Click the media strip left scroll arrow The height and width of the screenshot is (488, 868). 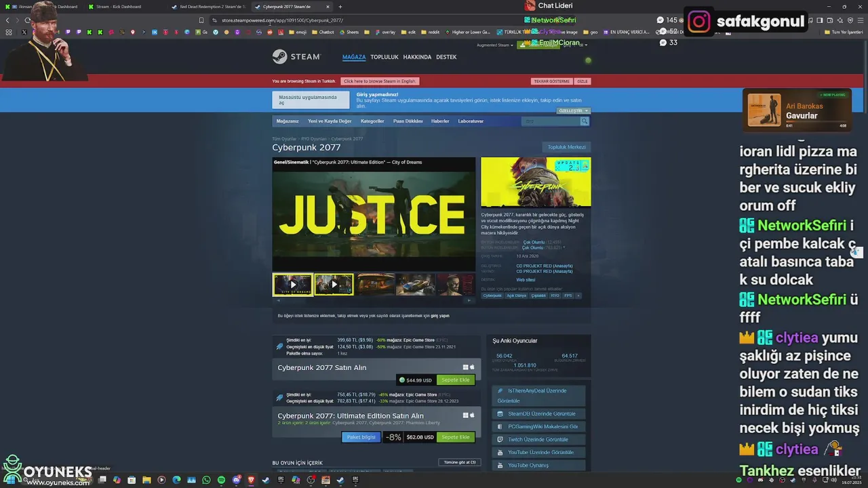click(277, 300)
